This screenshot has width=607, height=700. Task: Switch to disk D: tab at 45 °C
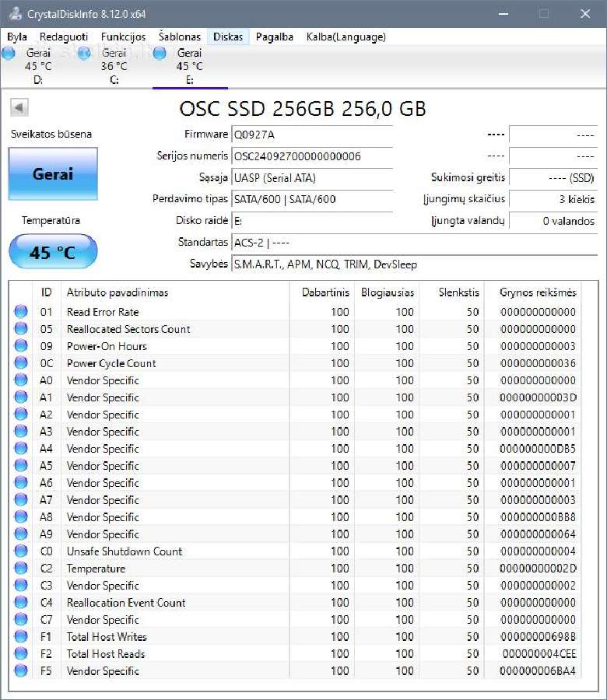[38, 66]
